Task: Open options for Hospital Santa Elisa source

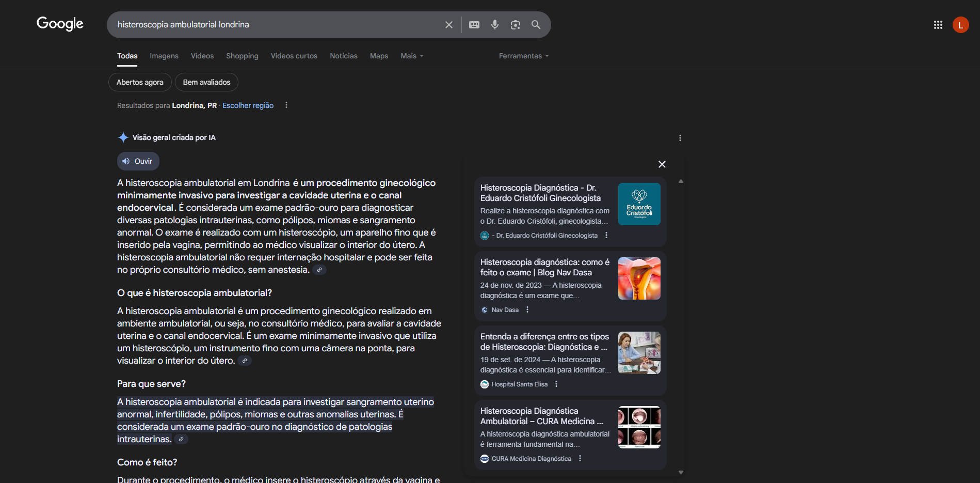Action: pyautogui.click(x=556, y=384)
